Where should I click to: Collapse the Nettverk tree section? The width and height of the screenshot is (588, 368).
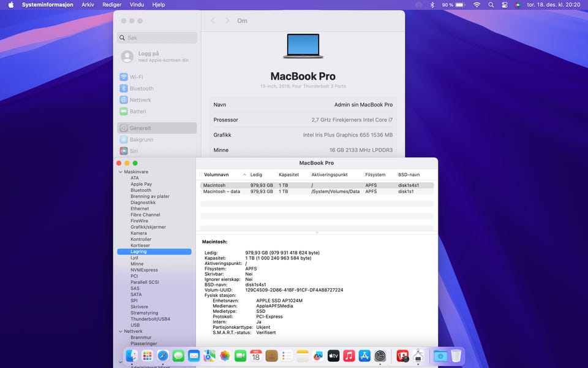(120, 332)
